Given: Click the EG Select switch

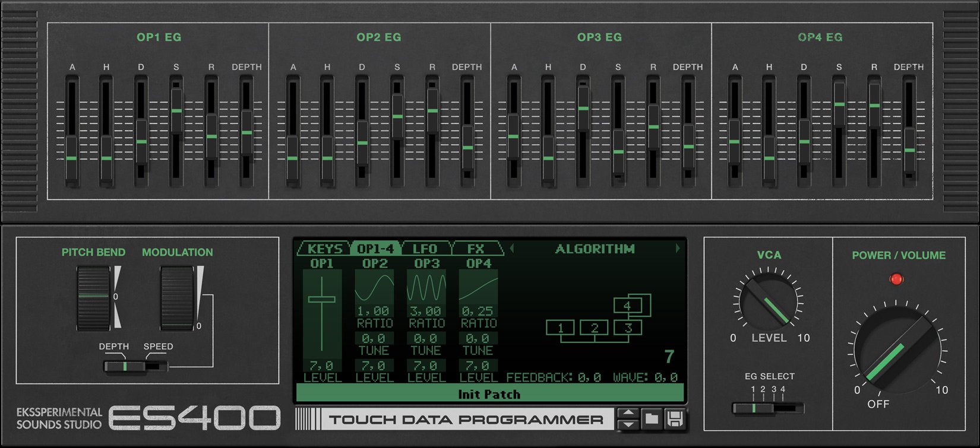Looking at the screenshot, I should point(768,408).
